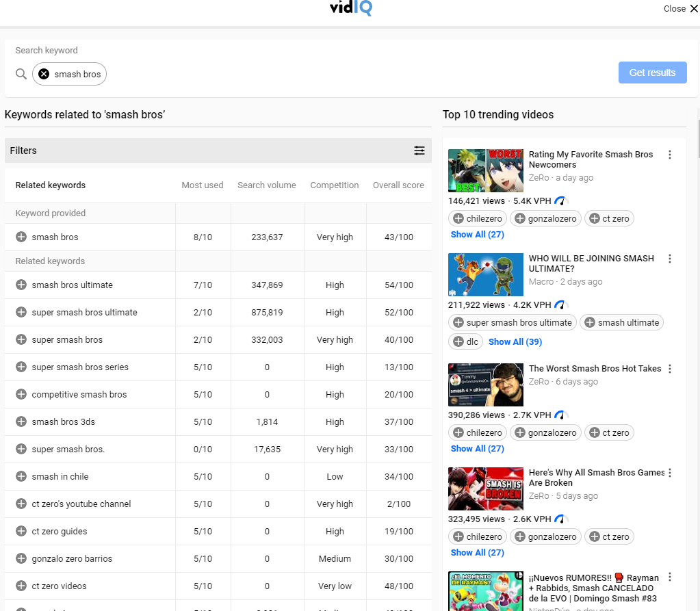
Task: Open the Rayman rumores video thumbnail
Action: (x=486, y=591)
